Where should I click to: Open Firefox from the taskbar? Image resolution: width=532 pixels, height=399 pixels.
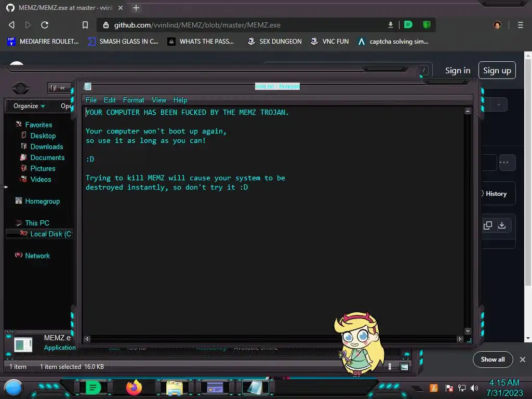point(134,388)
